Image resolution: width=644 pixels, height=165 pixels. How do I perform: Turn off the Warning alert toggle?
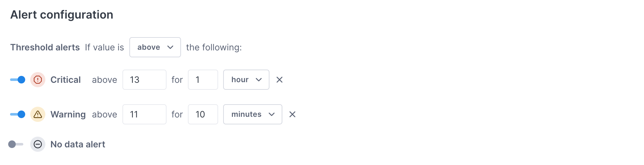[18, 114]
